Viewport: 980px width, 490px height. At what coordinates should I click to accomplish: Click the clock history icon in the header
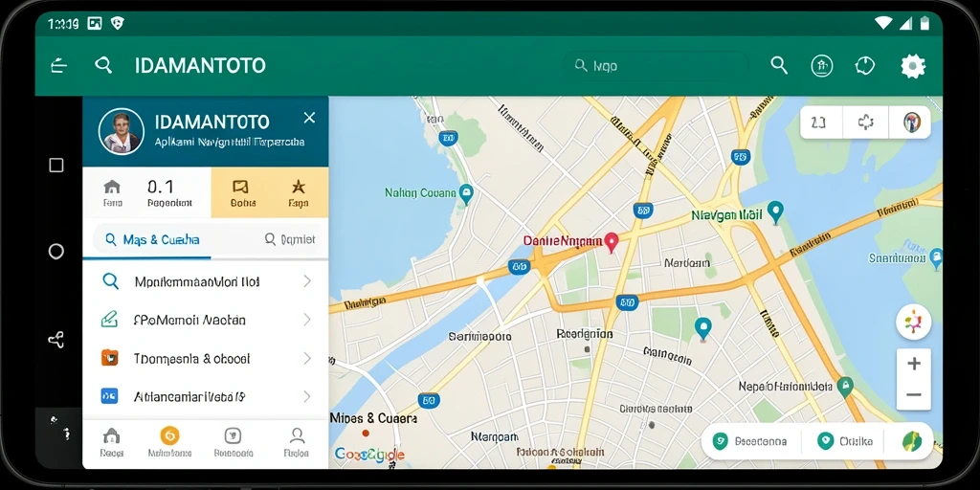[x=865, y=66]
